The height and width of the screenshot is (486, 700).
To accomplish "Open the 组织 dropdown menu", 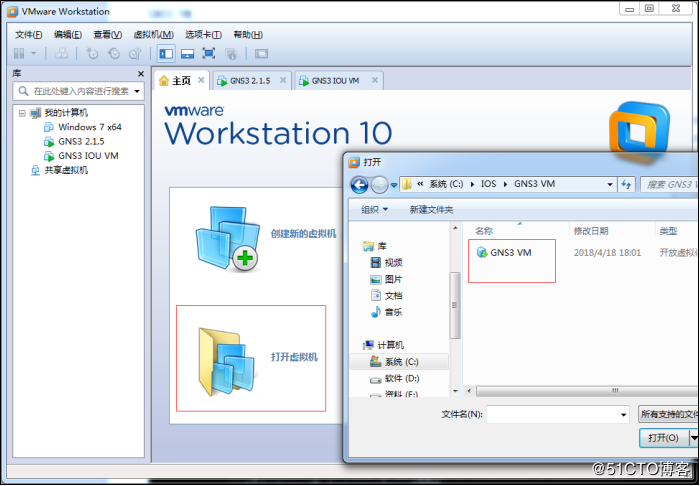I will pyautogui.click(x=375, y=210).
